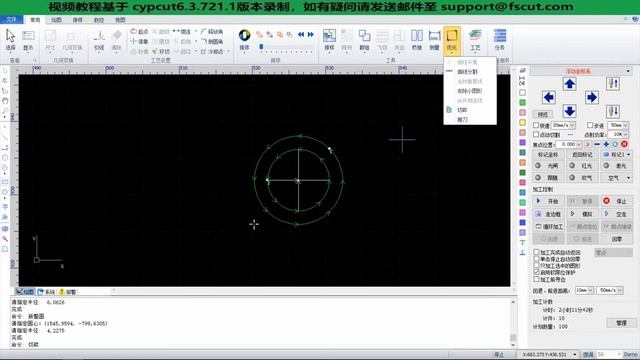Enable the 步进 step checkbox

point(590,125)
